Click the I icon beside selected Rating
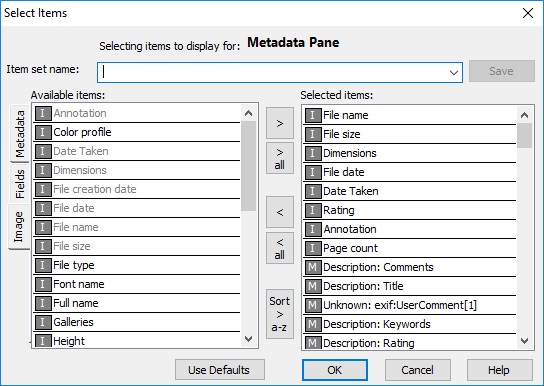The width and height of the screenshot is (544, 386). click(313, 210)
